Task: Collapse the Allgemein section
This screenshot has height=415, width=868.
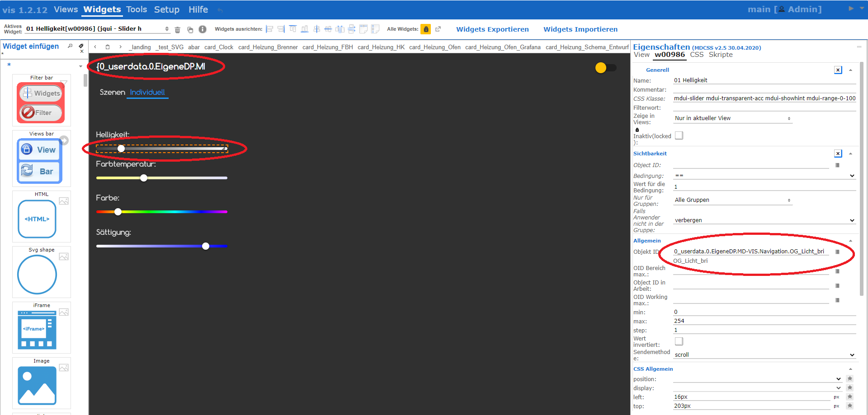Action: point(850,241)
